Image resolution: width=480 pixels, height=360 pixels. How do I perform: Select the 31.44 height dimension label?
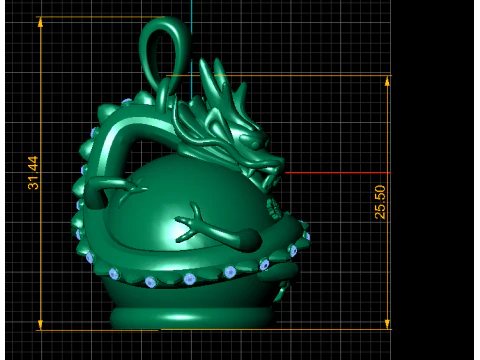point(33,173)
